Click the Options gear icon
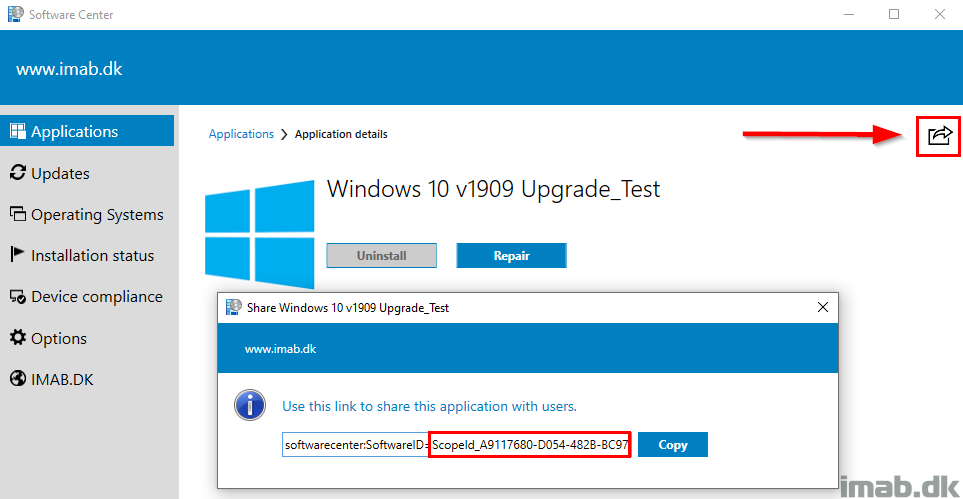963x499 pixels. click(x=18, y=338)
